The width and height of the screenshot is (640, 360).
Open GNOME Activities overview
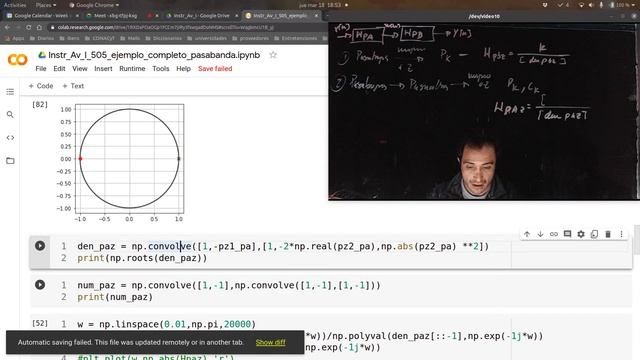15,5
